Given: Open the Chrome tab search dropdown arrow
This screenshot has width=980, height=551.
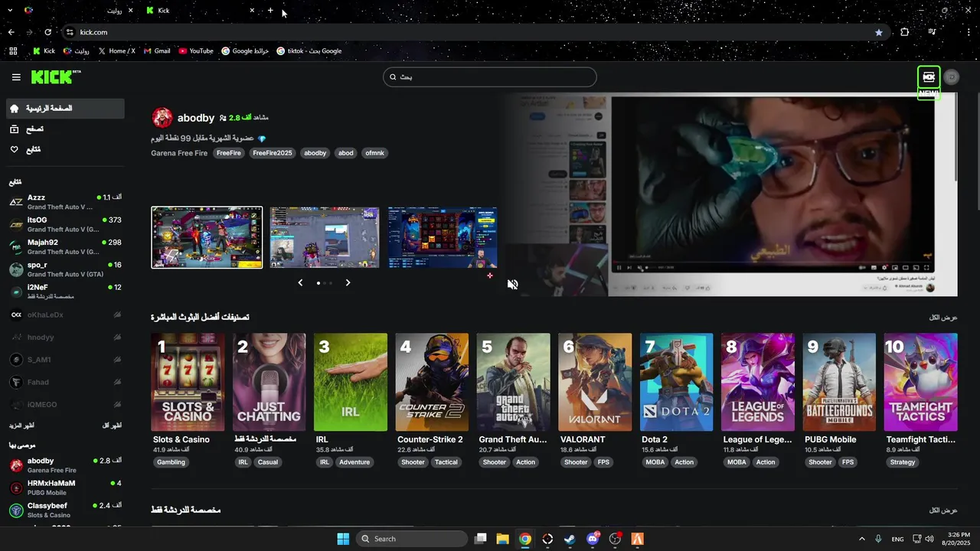Looking at the screenshot, I should (x=10, y=11).
